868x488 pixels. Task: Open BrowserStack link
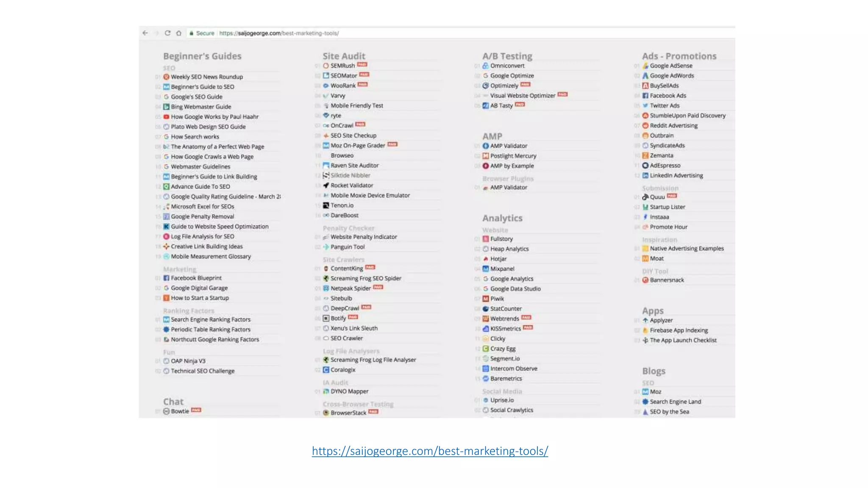(x=348, y=413)
